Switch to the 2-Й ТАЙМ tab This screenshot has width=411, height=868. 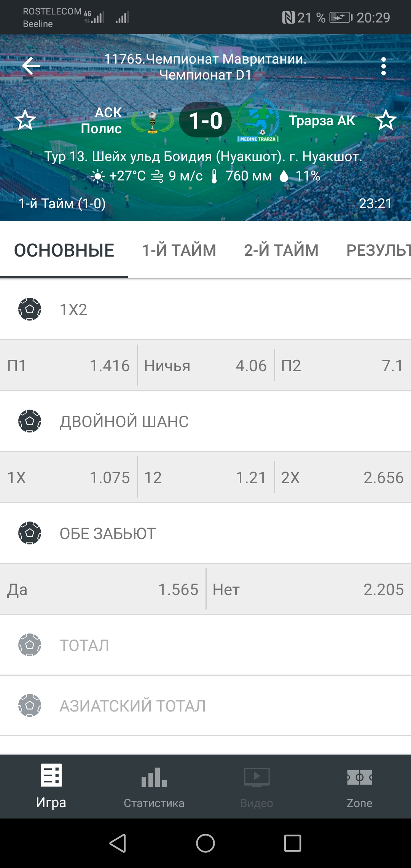click(281, 251)
